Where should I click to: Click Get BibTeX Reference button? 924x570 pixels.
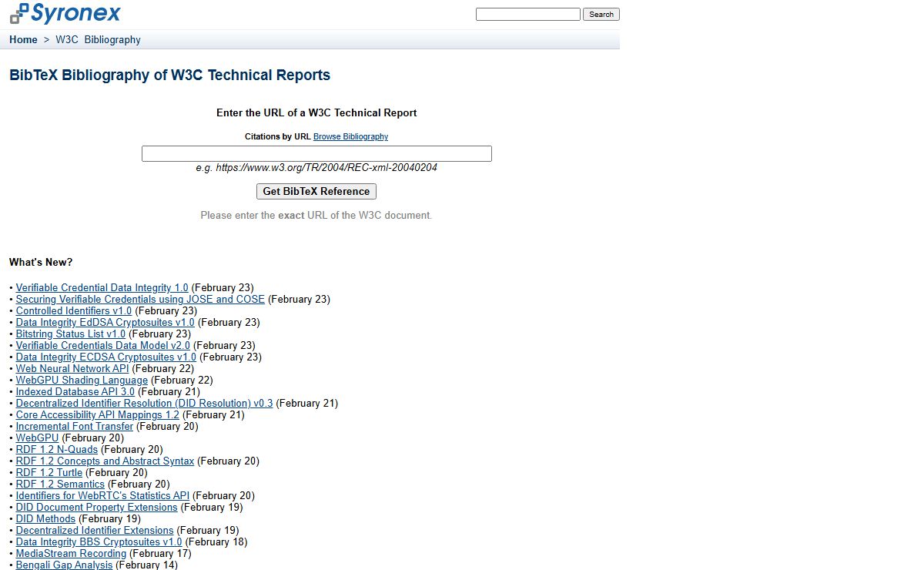click(316, 192)
